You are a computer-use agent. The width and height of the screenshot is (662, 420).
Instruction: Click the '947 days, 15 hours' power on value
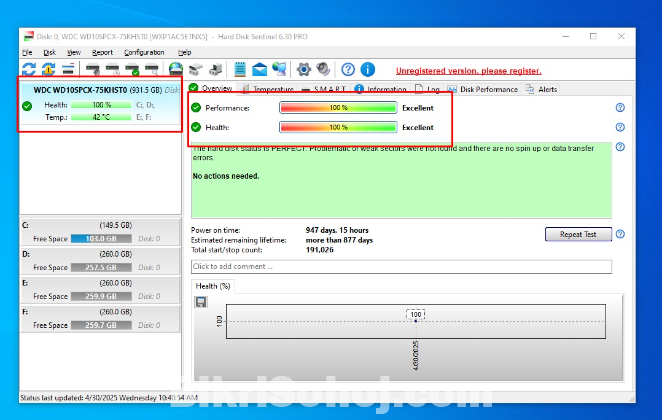(x=337, y=230)
